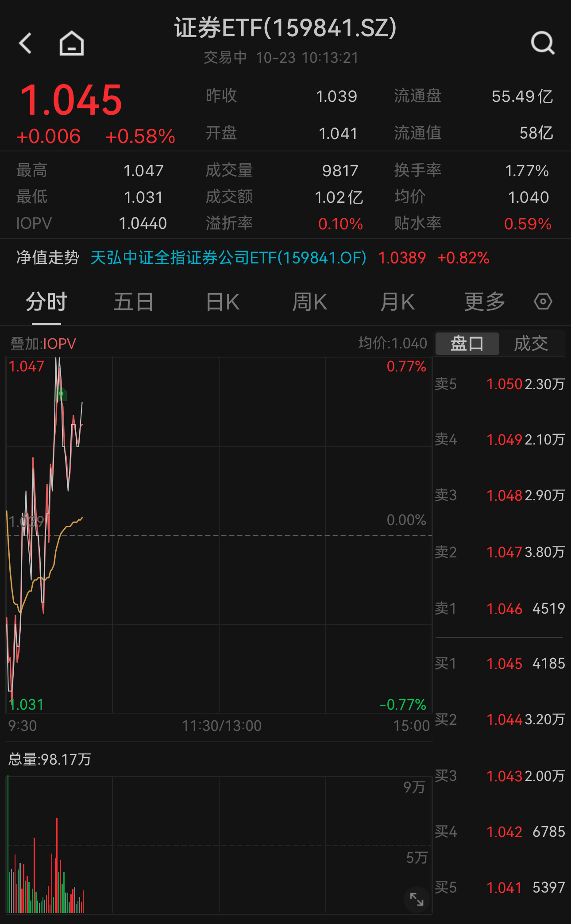This screenshot has height=924, width=571.
Task: Expand 买1 buy order level
Action: tap(500, 664)
